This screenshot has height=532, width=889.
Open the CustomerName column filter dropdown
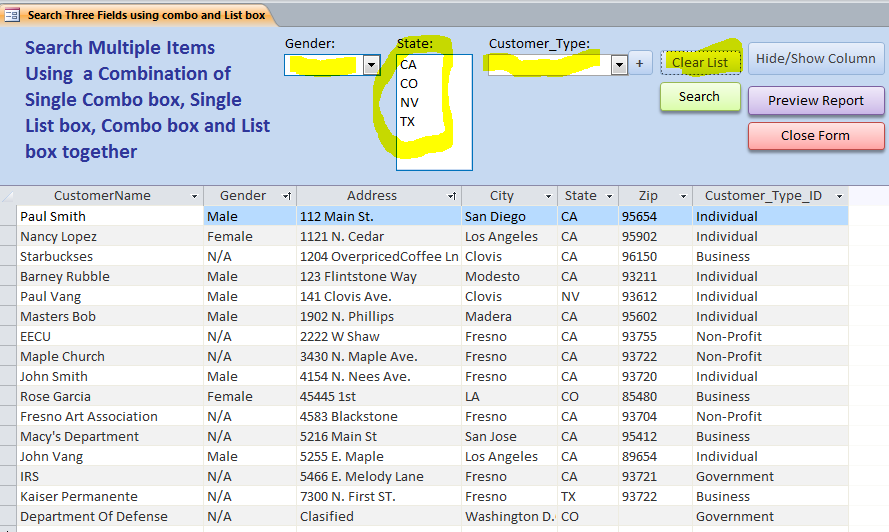194,196
